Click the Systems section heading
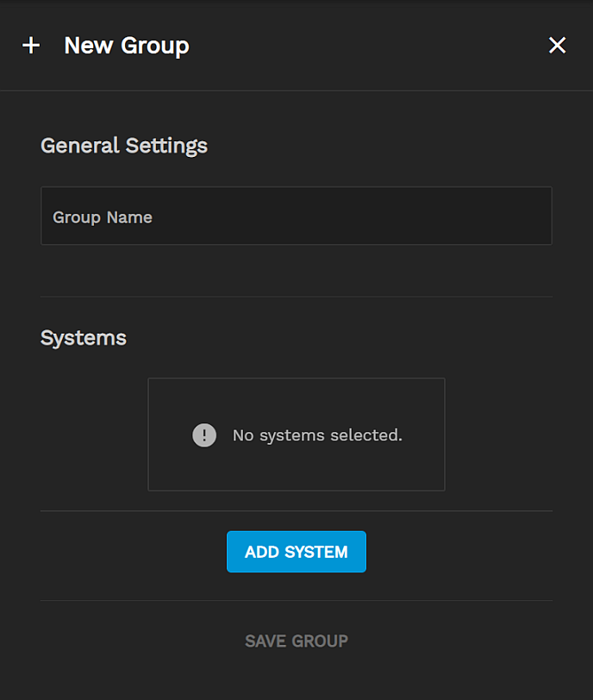 tap(84, 338)
